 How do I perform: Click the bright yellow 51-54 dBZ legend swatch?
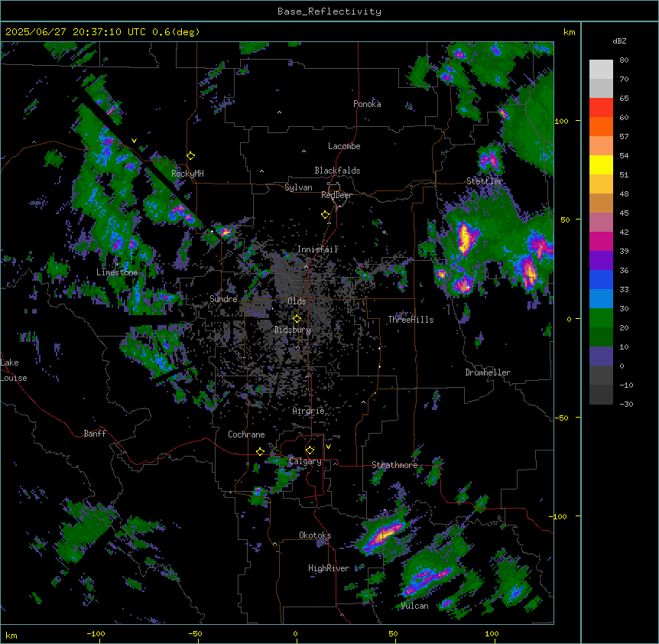click(x=601, y=164)
